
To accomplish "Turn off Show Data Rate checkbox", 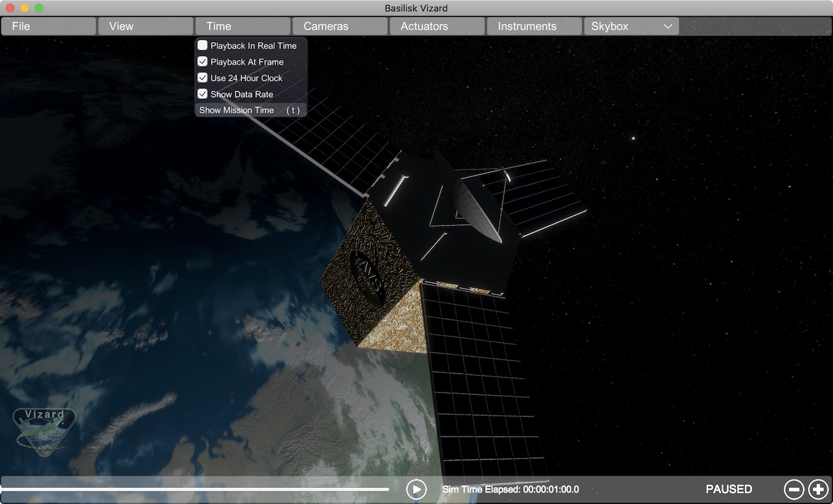I will coord(202,94).
